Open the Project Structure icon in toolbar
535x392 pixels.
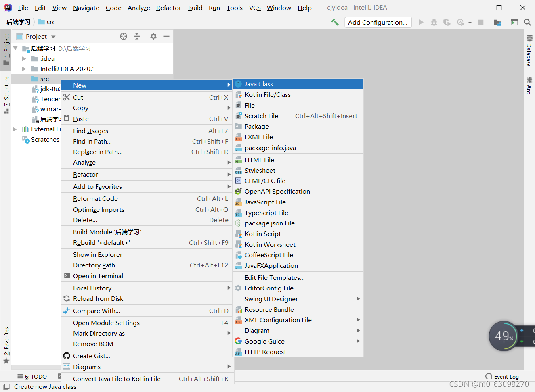[x=497, y=22]
